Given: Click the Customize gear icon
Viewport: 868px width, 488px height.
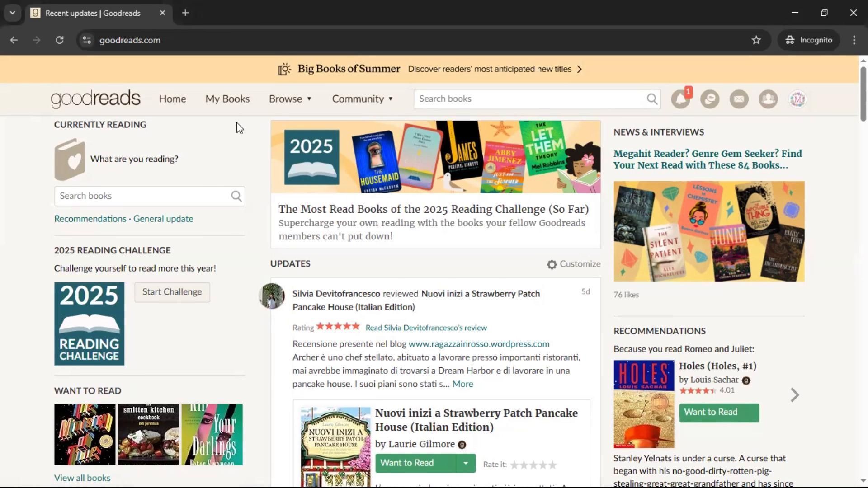Looking at the screenshot, I should click(552, 264).
